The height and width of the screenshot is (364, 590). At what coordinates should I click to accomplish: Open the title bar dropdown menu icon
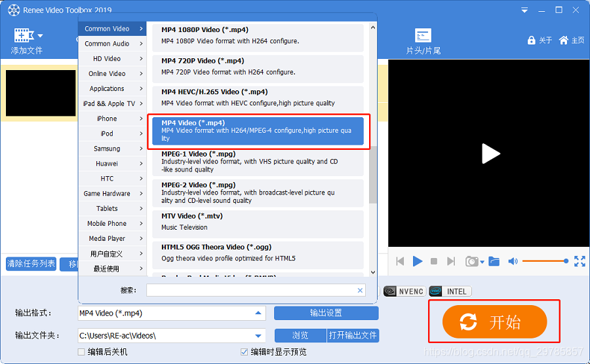click(524, 10)
